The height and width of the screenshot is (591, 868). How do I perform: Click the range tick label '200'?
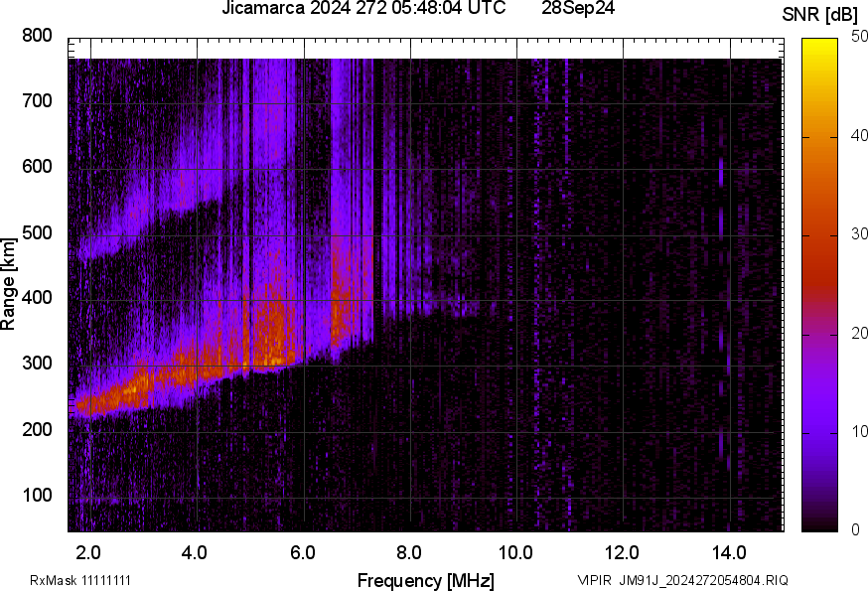pyautogui.click(x=37, y=429)
